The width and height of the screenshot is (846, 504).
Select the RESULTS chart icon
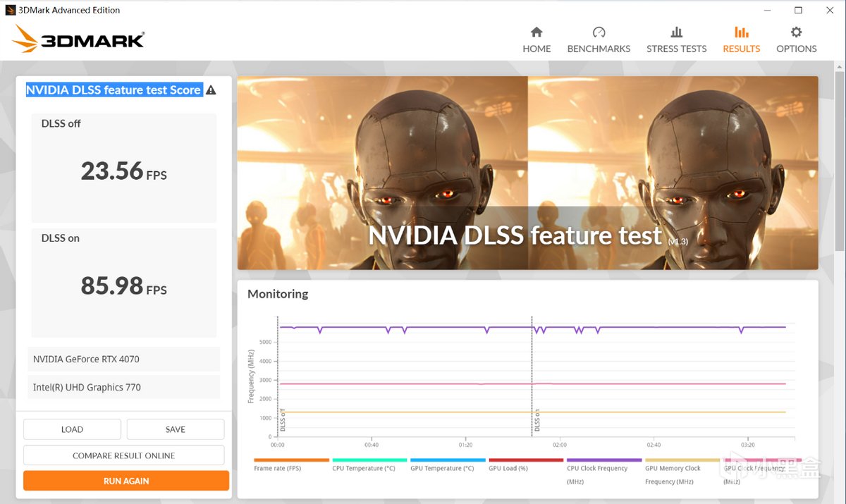(741, 32)
